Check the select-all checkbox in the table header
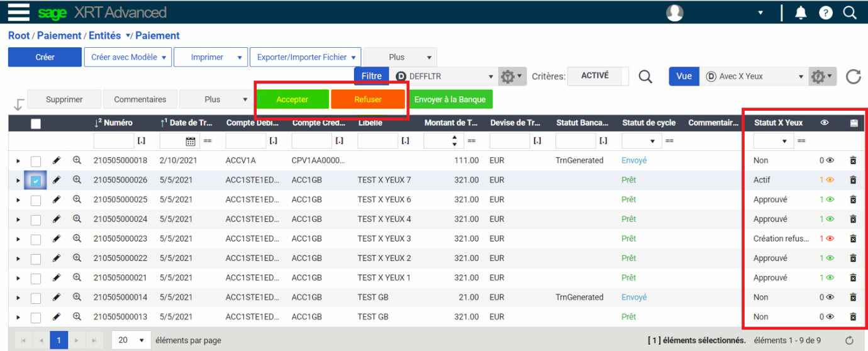 tap(36, 123)
